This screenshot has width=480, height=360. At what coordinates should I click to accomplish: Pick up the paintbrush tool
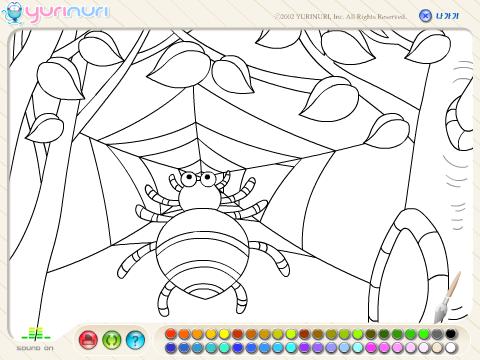[447, 297]
